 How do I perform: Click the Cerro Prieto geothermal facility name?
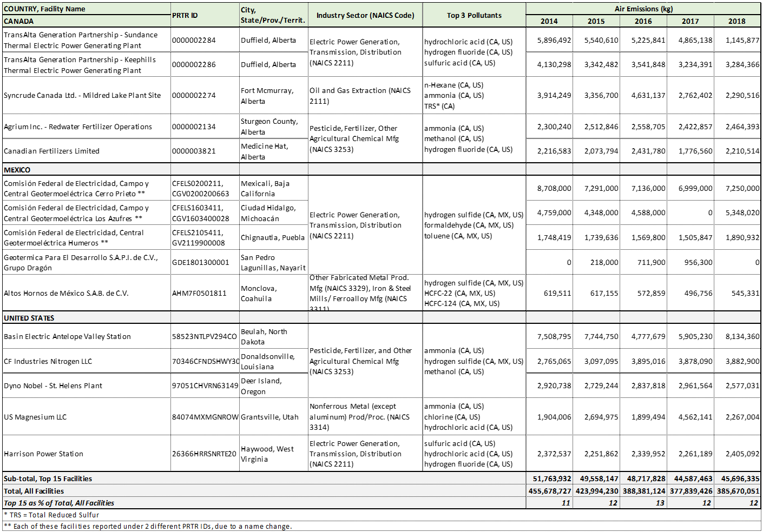click(x=76, y=189)
